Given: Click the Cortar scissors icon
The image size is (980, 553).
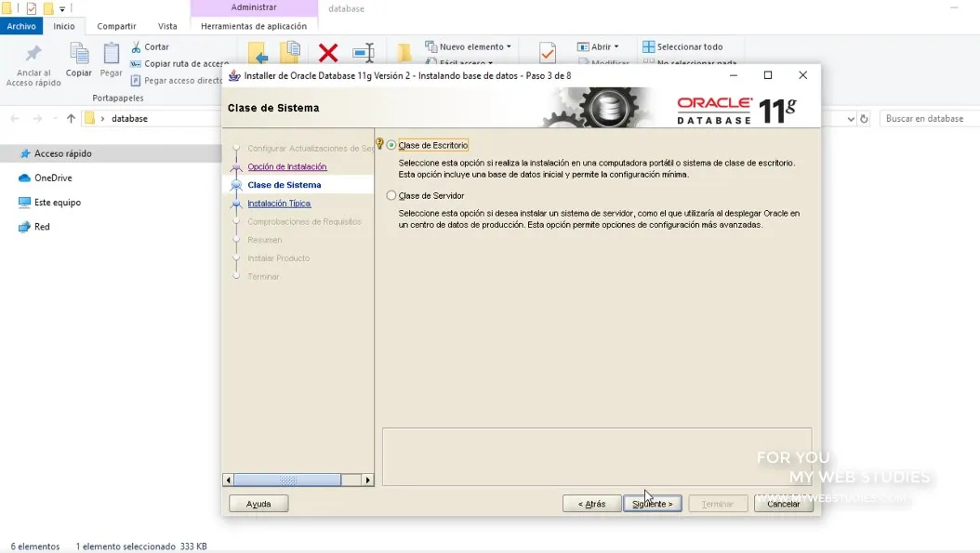Looking at the screenshot, I should (137, 46).
